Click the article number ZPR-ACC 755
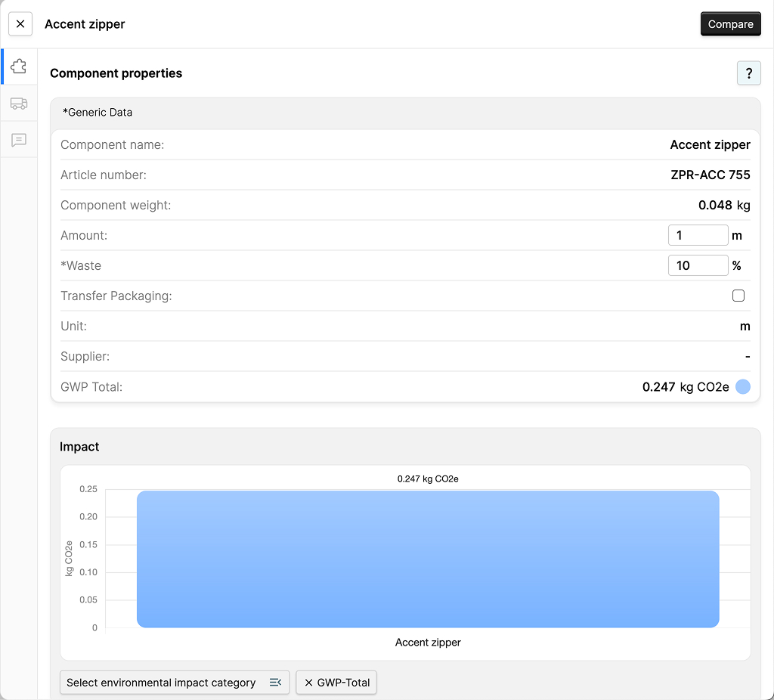774x700 pixels. coord(711,175)
